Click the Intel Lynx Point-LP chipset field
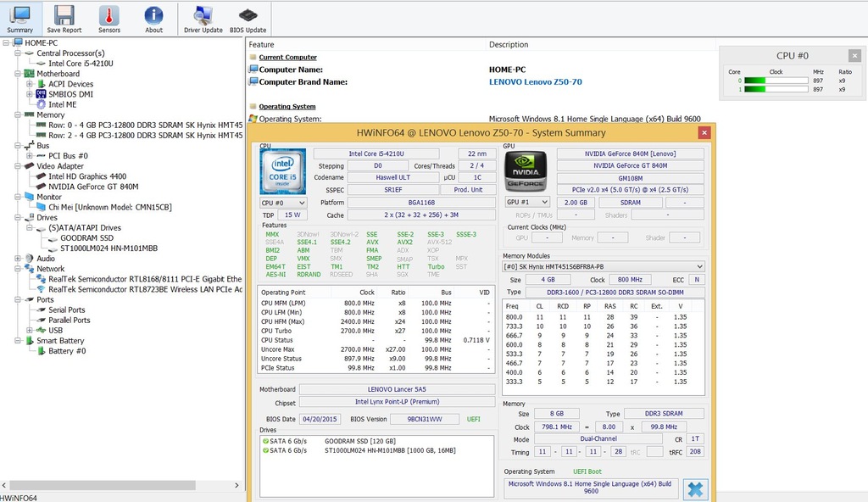 pos(397,402)
